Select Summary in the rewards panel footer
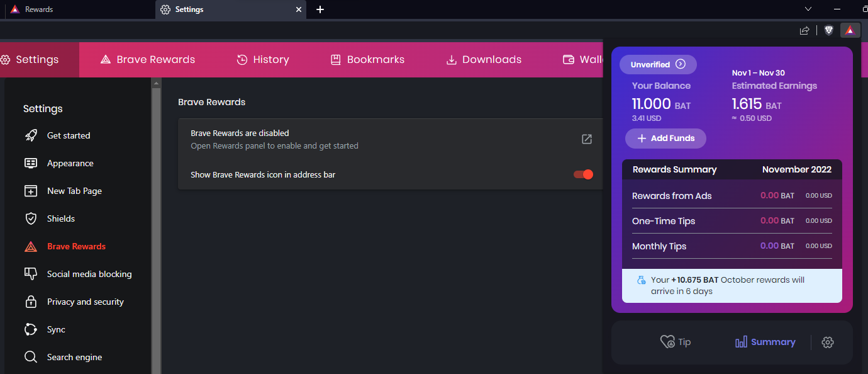Image resolution: width=868 pixels, height=374 pixels. [765, 342]
